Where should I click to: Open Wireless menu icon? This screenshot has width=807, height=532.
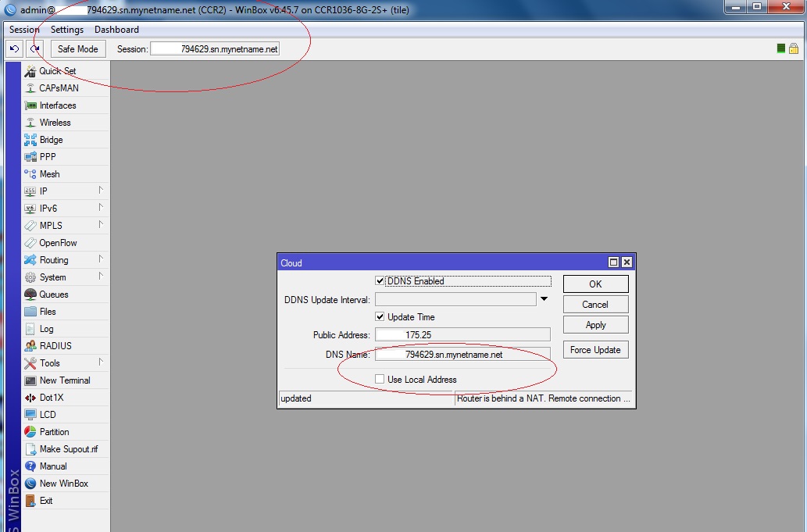(x=30, y=123)
